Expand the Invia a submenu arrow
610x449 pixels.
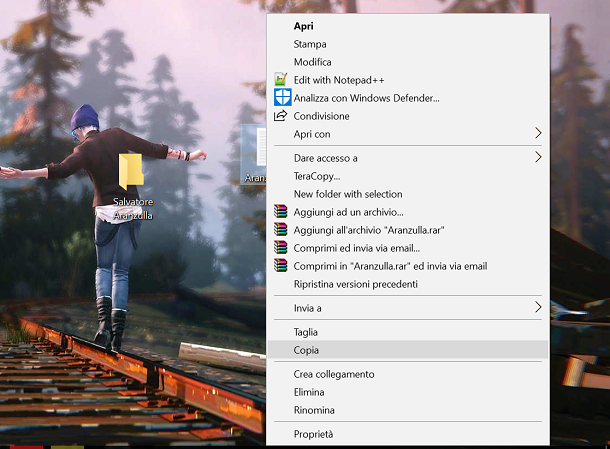coord(538,307)
